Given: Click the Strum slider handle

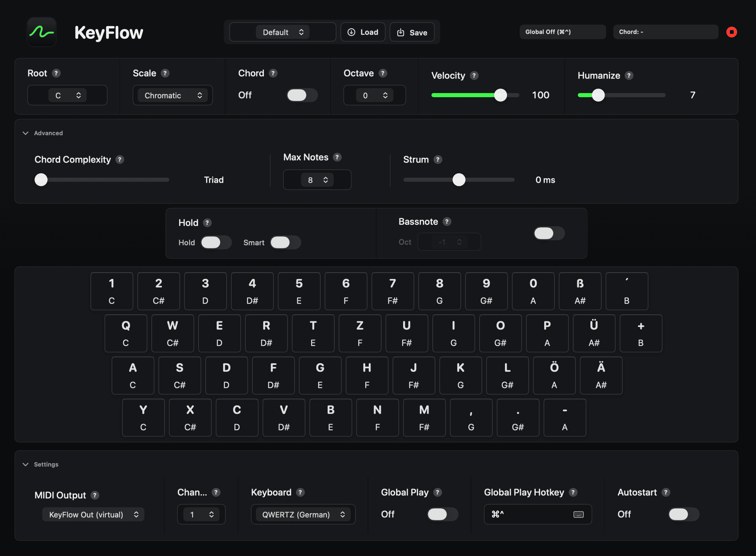Looking at the screenshot, I should 459,180.
